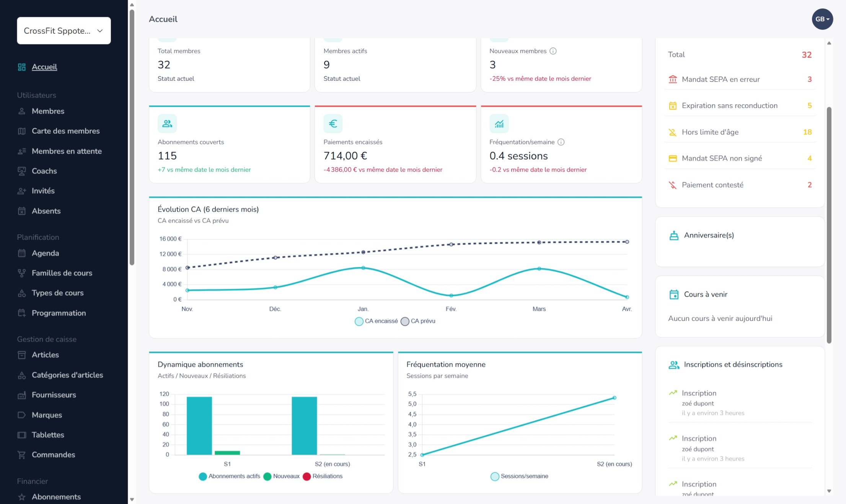
Task: Open the CrossFit Sppote... gym selector dropdown
Action: 64,31
